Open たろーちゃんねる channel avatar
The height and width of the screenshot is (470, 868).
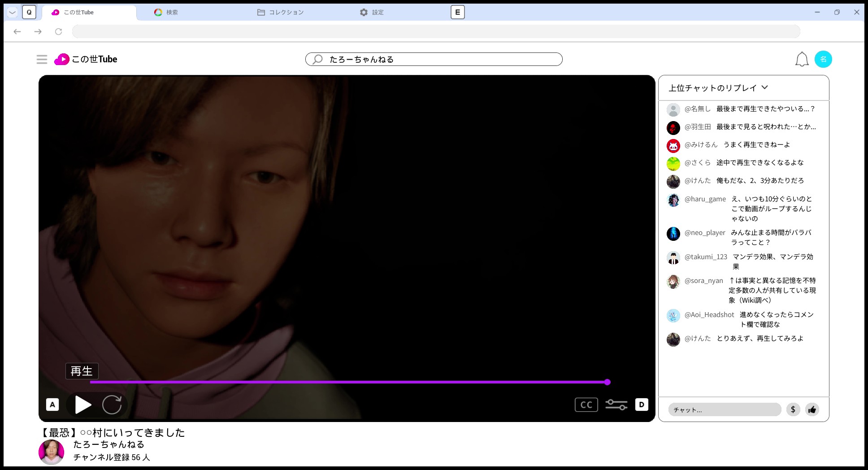pyautogui.click(x=51, y=452)
